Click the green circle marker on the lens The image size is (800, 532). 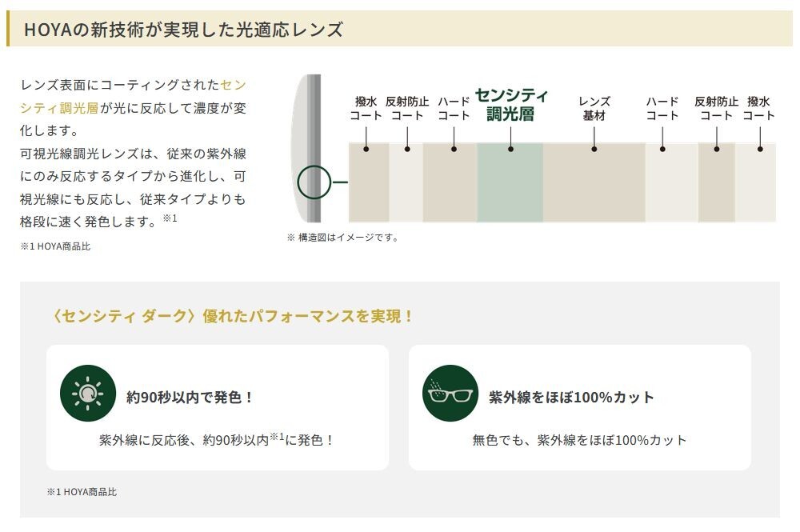(x=314, y=182)
